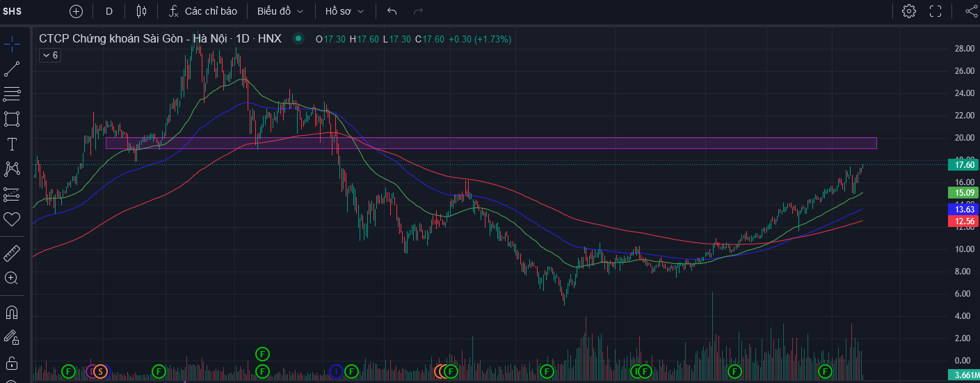The height and width of the screenshot is (383, 980).
Task: Click the green 15.09 moving average label
Action: pos(963,192)
